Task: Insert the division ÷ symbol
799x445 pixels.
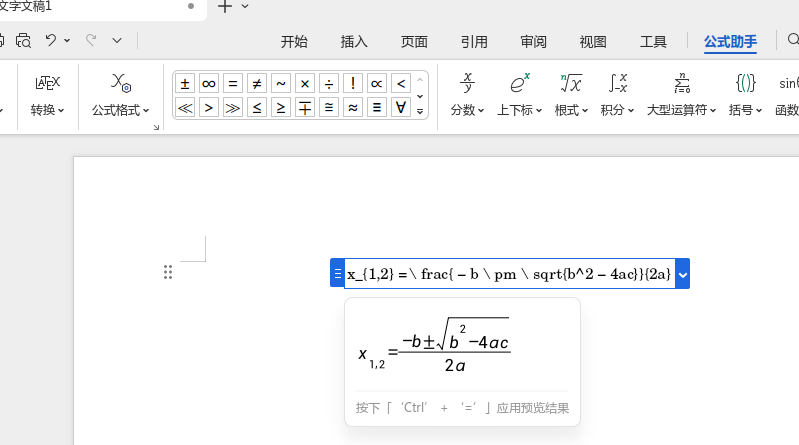Action: (x=329, y=84)
